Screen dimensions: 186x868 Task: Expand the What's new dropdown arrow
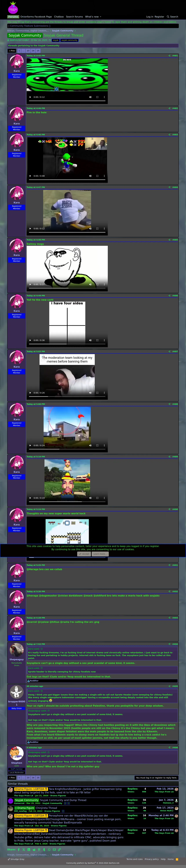(x=100, y=16)
